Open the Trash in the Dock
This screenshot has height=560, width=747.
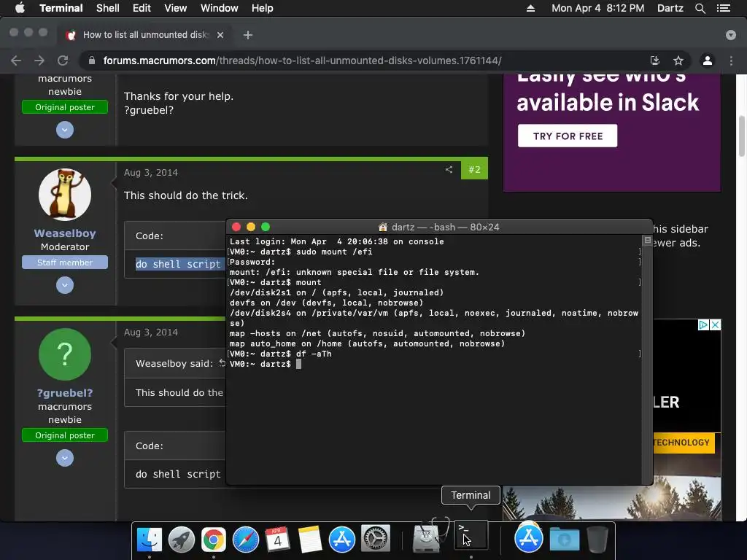coord(597,540)
